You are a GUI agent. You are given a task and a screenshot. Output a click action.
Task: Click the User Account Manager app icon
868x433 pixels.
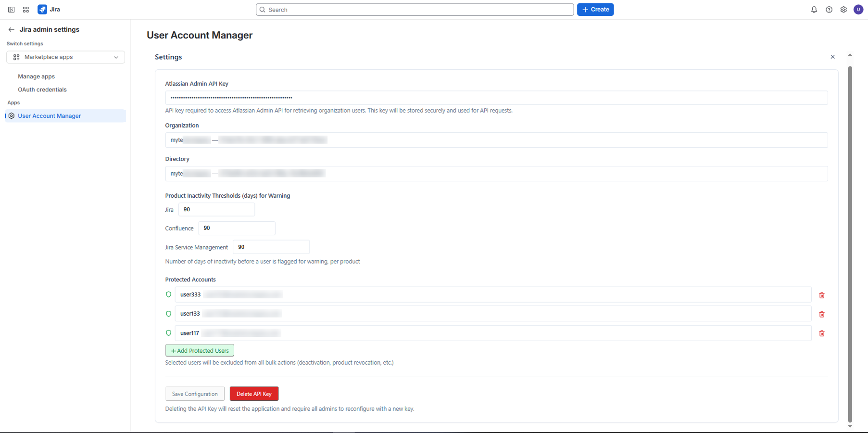(x=12, y=116)
